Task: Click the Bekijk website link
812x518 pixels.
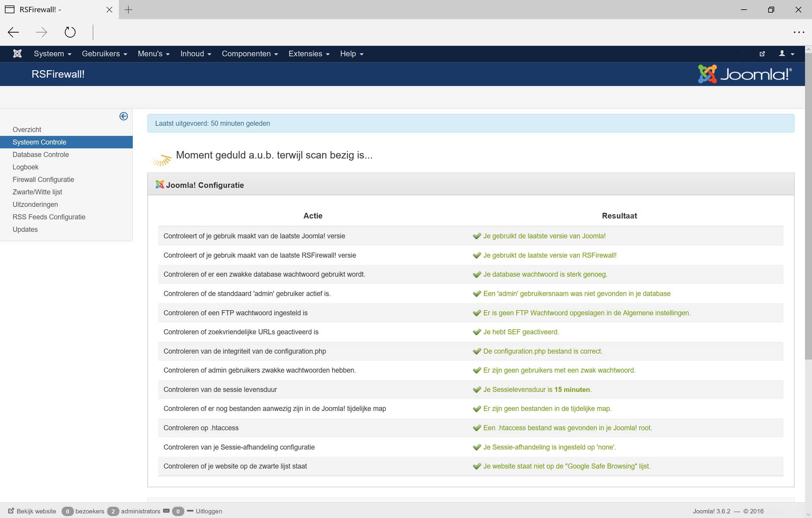Action: [32, 511]
